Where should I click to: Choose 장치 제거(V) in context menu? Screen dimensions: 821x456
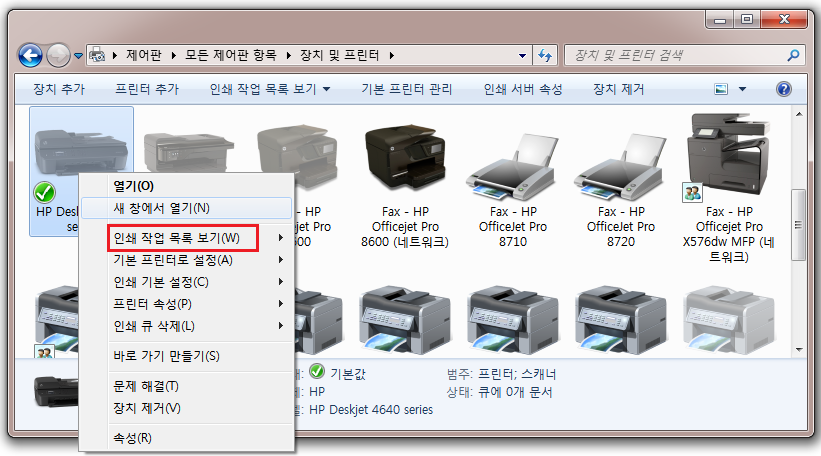coord(186,408)
